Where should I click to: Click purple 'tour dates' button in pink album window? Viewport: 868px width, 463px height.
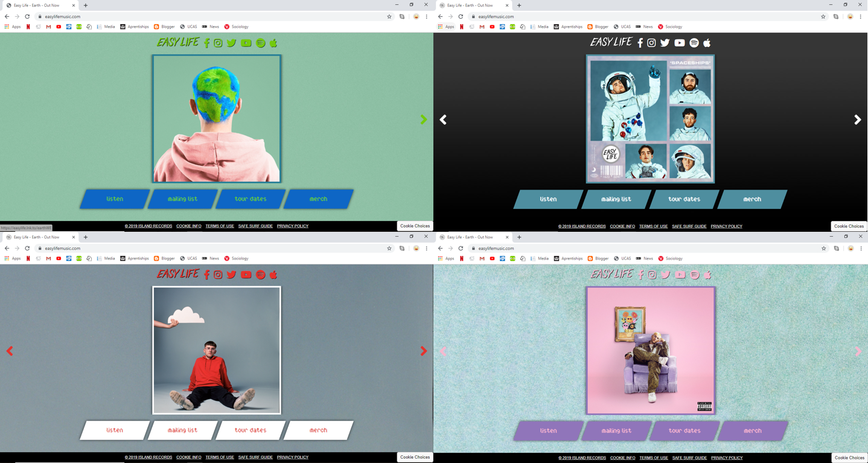[685, 431]
